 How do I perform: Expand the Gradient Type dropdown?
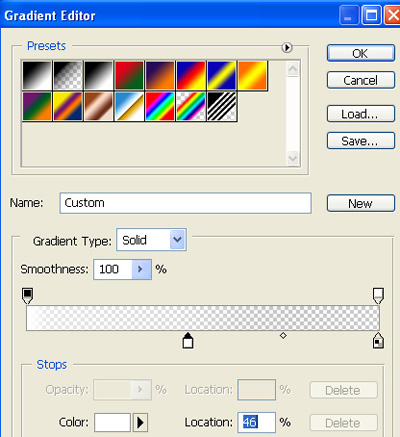[178, 240]
